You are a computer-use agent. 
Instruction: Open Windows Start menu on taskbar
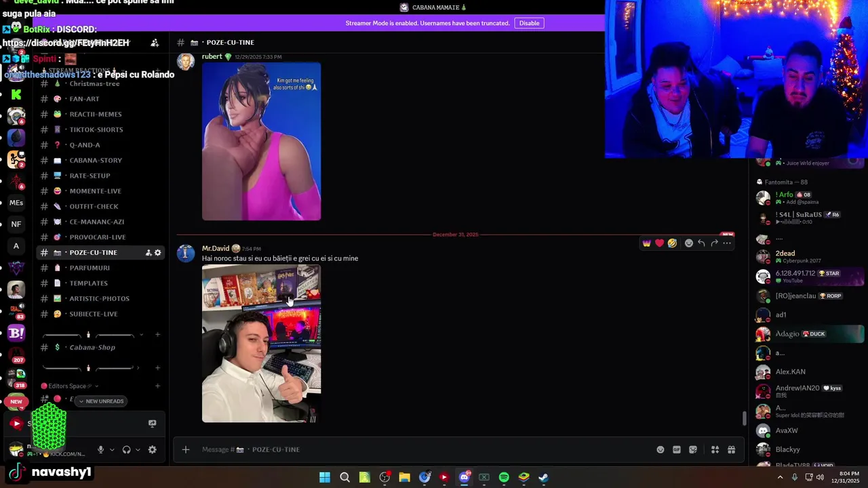325,477
